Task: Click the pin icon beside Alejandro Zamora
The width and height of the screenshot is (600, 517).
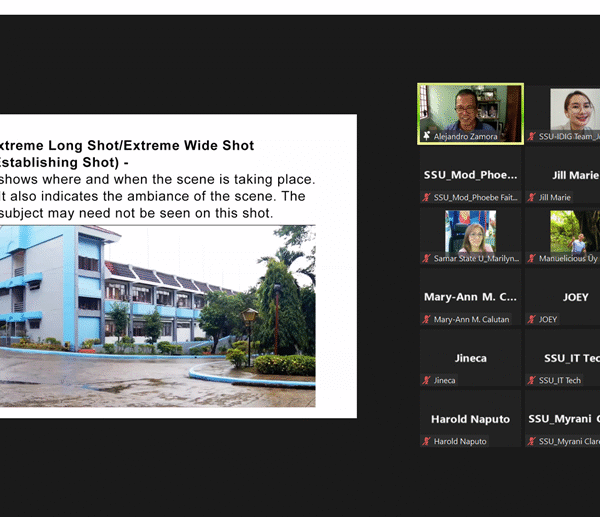Action: pyautogui.click(x=427, y=136)
